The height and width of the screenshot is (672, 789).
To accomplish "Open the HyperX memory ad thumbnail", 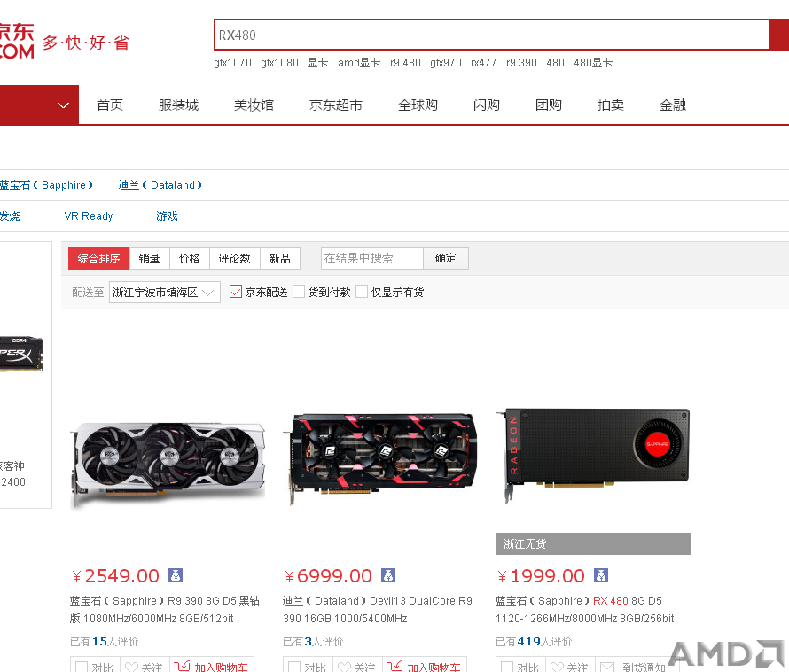I will (21, 355).
